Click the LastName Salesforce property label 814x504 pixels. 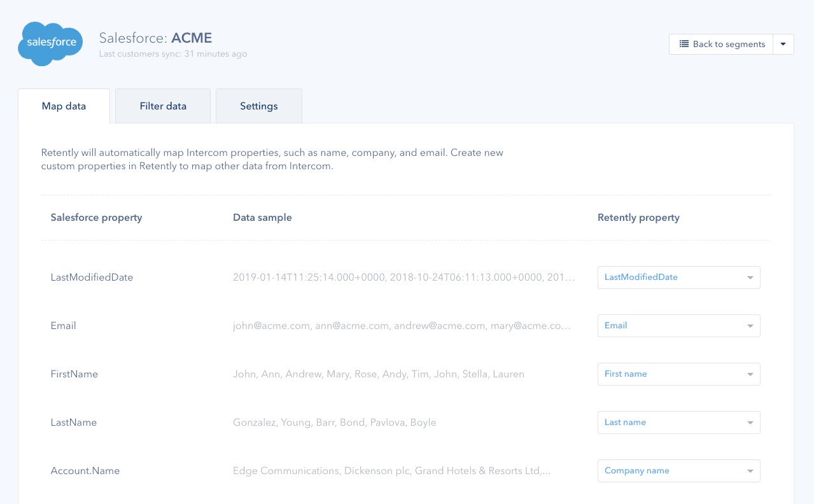coord(73,423)
